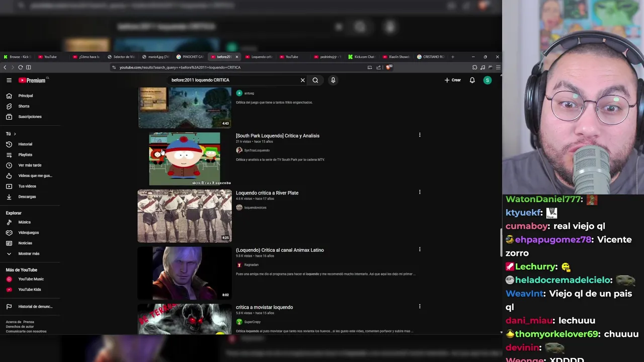
Task: Open the notifications bell
Action: tap(472, 80)
